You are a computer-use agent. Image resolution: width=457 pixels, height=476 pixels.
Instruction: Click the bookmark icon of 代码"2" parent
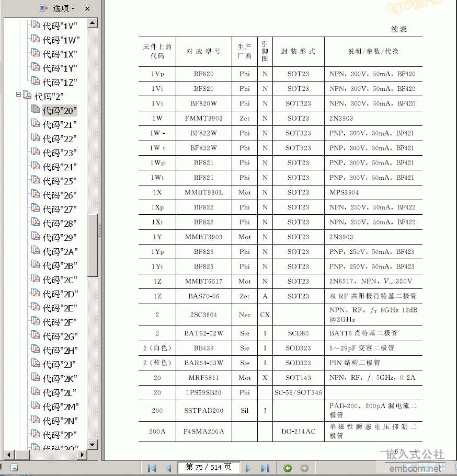click(27, 95)
